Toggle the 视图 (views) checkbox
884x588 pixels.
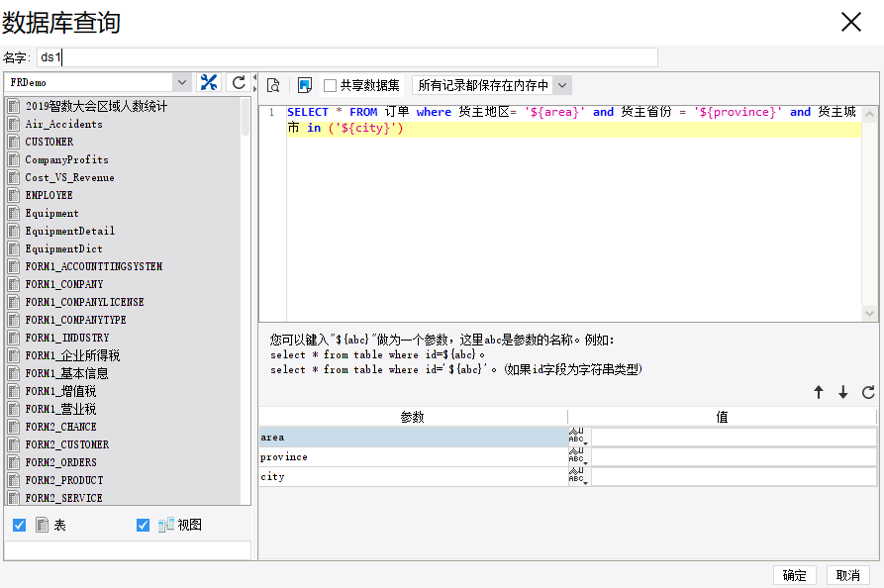tap(144, 525)
